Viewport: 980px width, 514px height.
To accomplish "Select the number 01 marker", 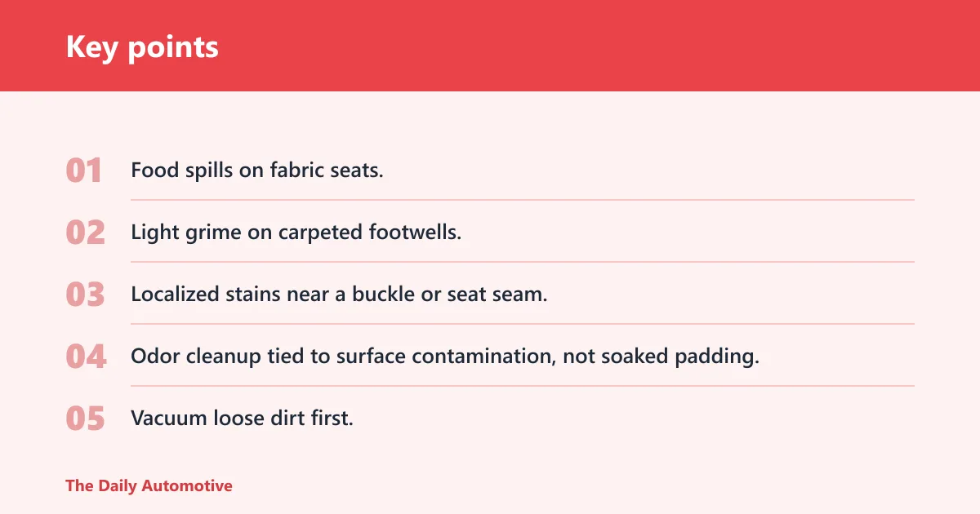I will 84,171.
